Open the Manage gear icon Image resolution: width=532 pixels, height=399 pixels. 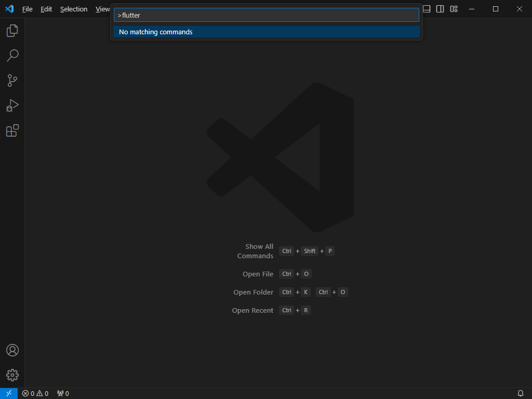pyautogui.click(x=12, y=375)
